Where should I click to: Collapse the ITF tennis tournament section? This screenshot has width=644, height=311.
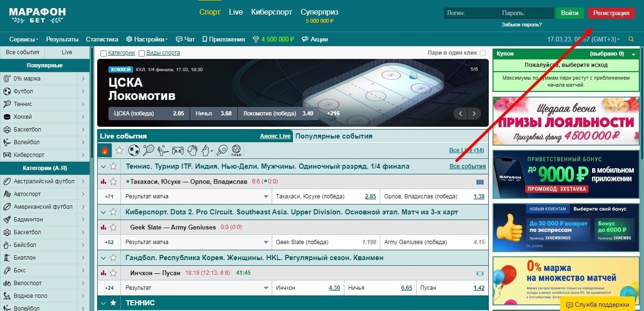point(103,166)
